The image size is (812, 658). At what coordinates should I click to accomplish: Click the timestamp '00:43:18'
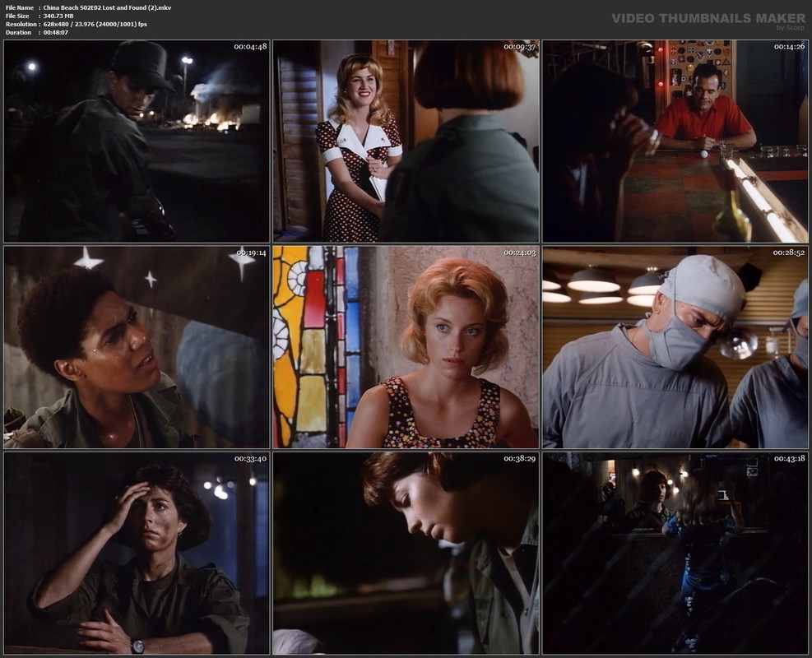pyautogui.click(x=789, y=458)
